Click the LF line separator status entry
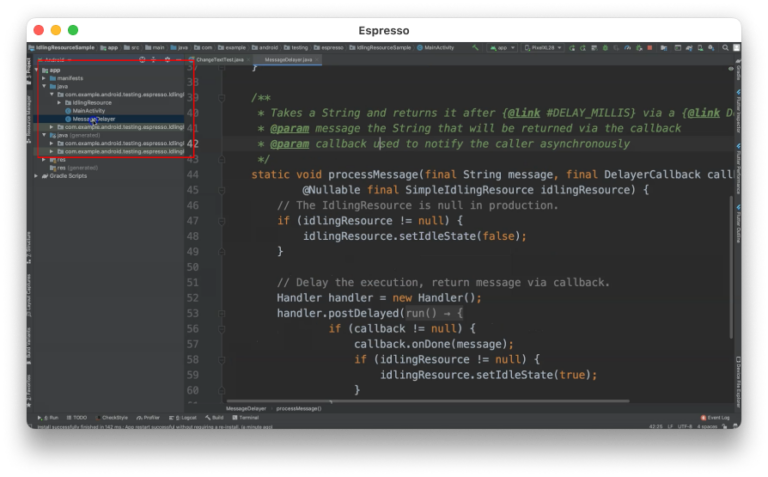Screen dimensions: 768x477 [x=670, y=427]
